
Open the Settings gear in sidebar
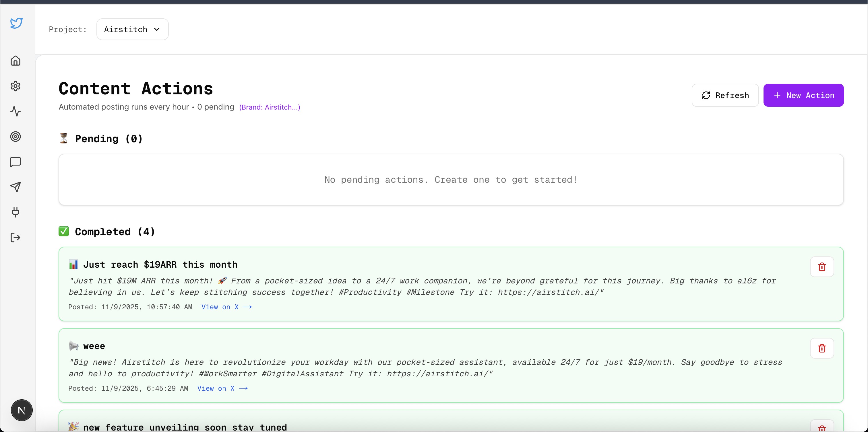coord(15,86)
